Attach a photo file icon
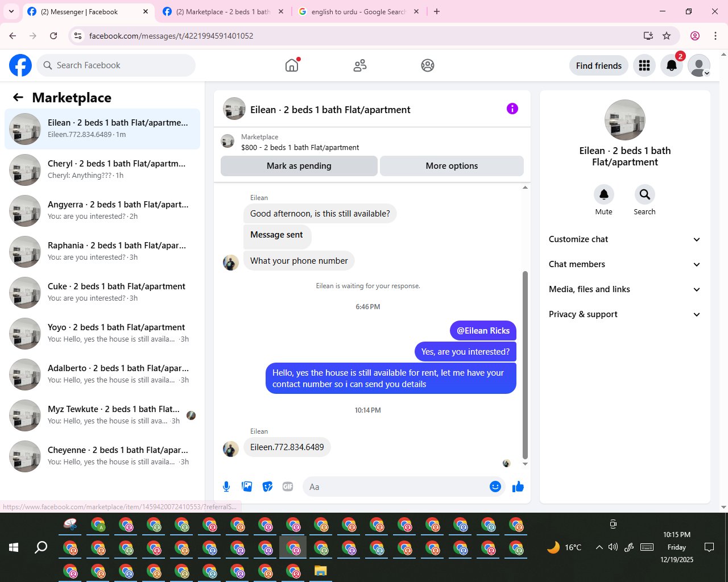This screenshot has height=582, width=728. click(x=247, y=487)
